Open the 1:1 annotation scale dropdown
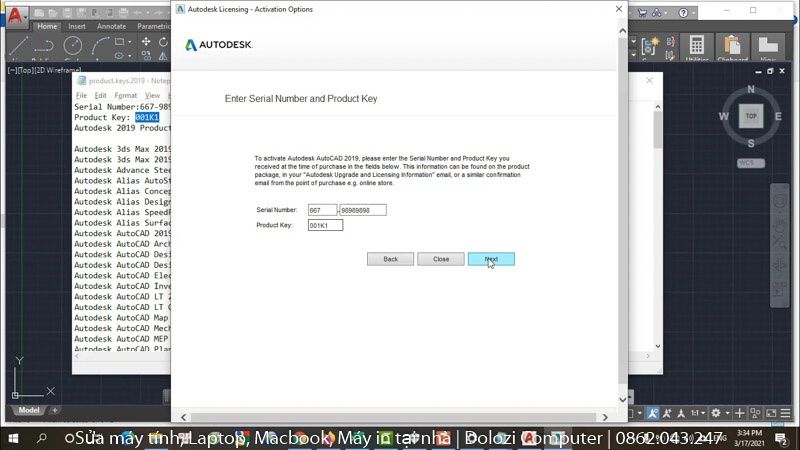800x450 pixels. pyautogui.click(x=698, y=413)
